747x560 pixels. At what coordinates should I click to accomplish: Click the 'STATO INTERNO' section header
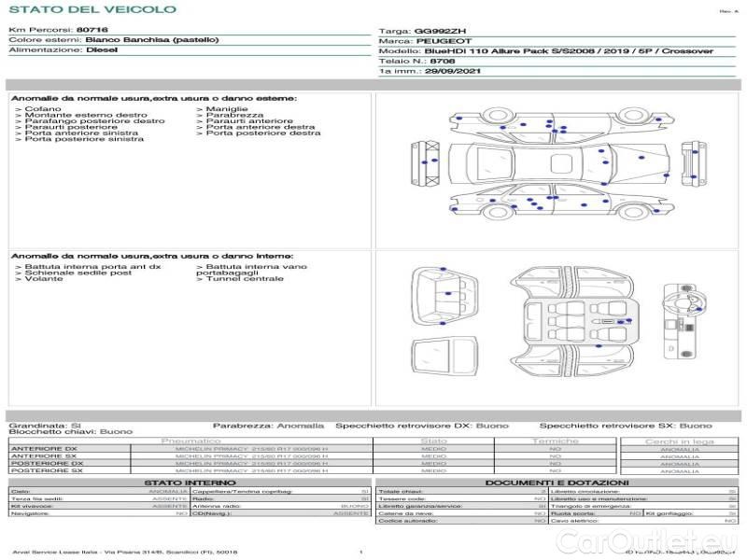190,483
